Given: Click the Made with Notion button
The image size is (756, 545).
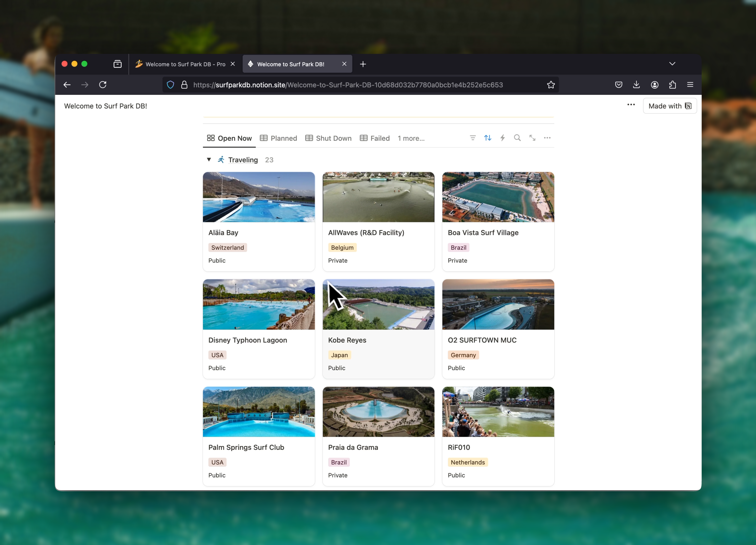Looking at the screenshot, I should 670,106.
